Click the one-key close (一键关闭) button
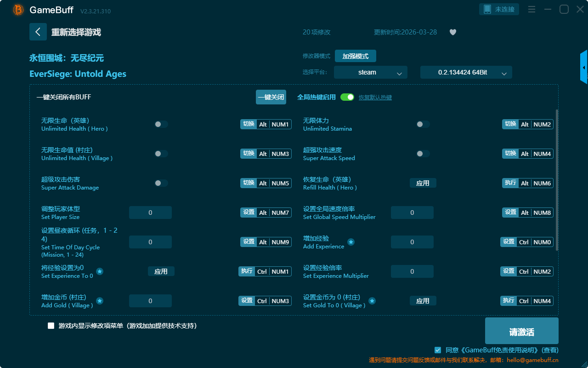This screenshot has width=588, height=368. tap(271, 97)
